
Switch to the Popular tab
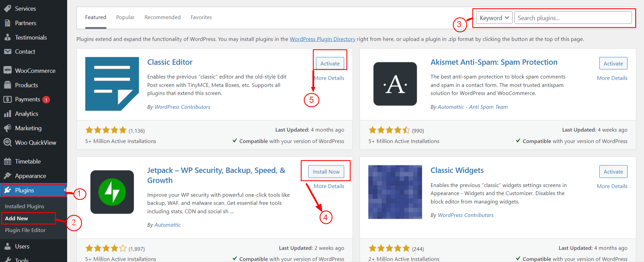pyautogui.click(x=125, y=17)
